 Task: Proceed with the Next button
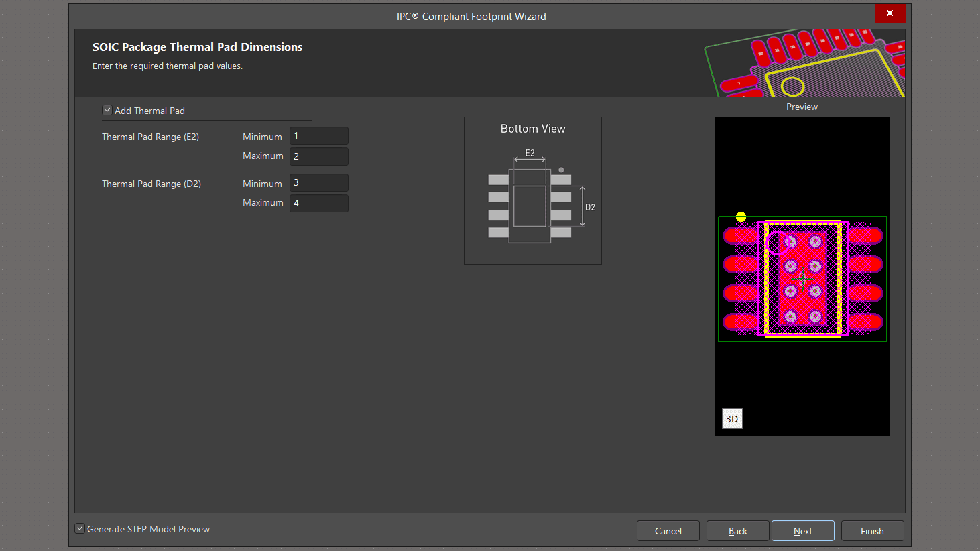tap(802, 531)
